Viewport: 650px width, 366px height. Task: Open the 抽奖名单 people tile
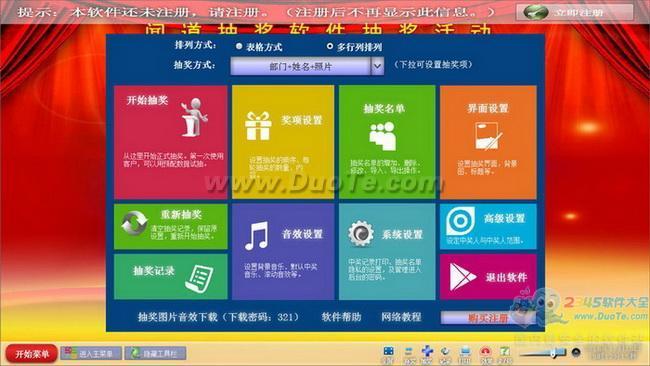[x=387, y=142]
